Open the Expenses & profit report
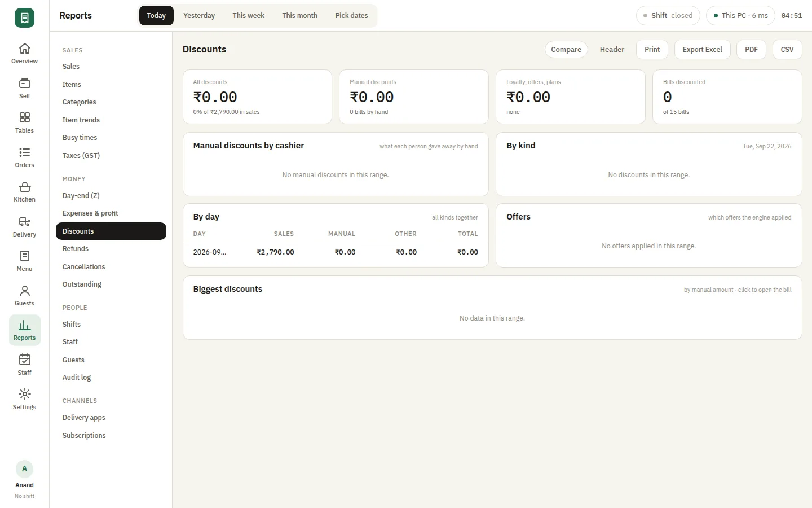 pos(111,213)
